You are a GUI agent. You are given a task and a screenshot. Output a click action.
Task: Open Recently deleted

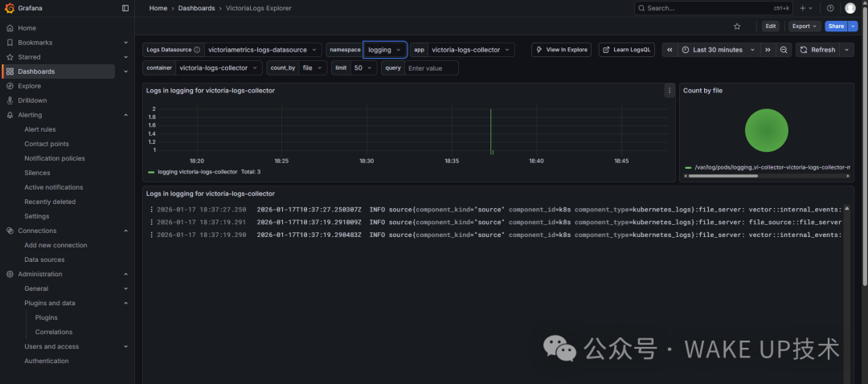50,202
